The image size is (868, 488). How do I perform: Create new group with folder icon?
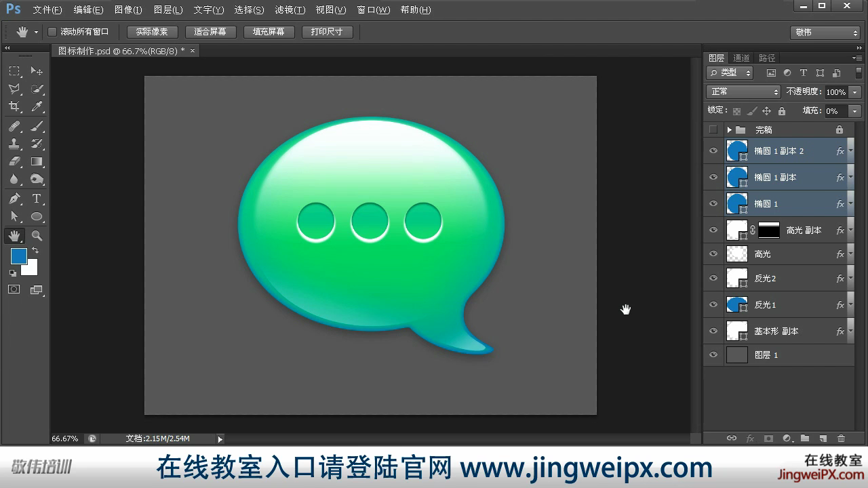[x=805, y=439]
